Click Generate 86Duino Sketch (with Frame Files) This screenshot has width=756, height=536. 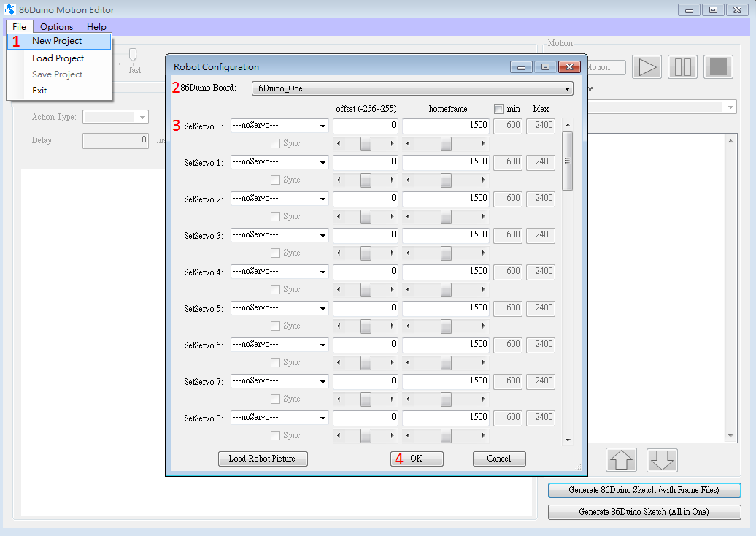pyautogui.click(x=644, y=490)
